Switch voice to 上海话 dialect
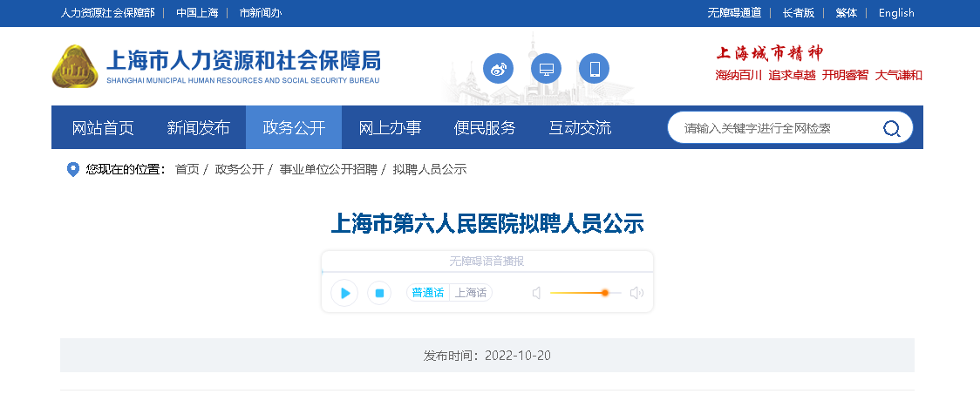The image size is (980, 394). 471,293
